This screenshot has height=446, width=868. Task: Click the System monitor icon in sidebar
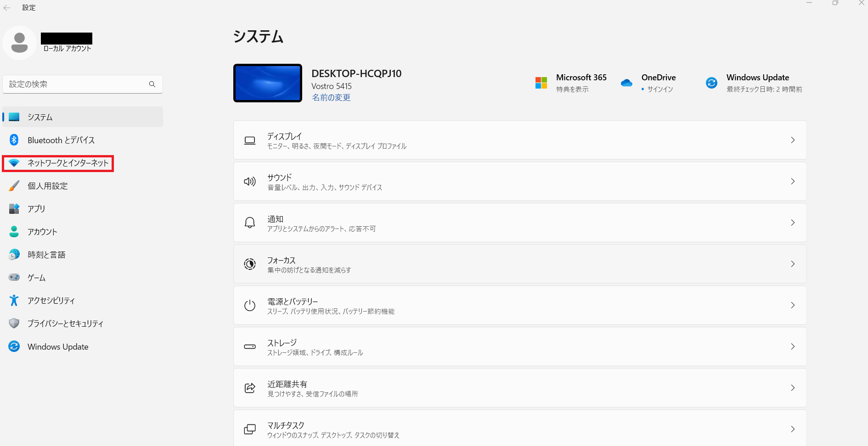tap(14, 117)
